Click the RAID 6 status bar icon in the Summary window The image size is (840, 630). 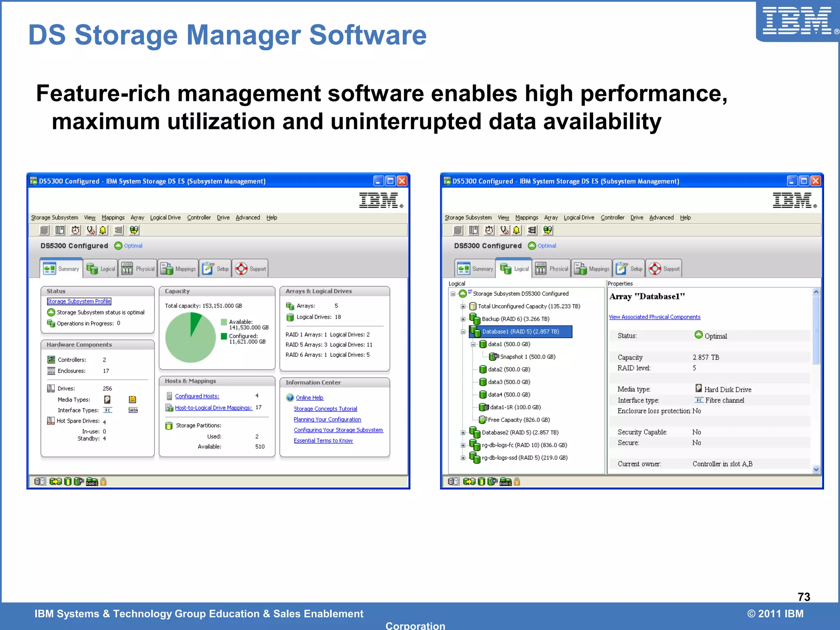[92, 482]
